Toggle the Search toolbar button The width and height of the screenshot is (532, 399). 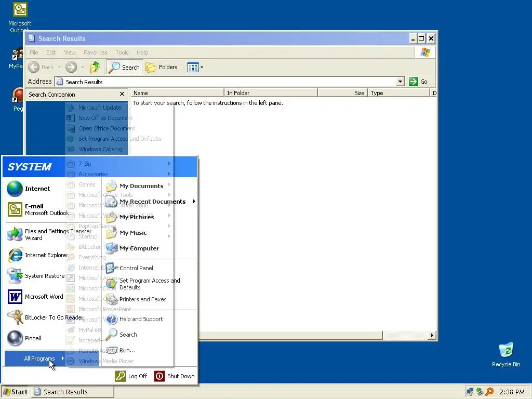124,67
